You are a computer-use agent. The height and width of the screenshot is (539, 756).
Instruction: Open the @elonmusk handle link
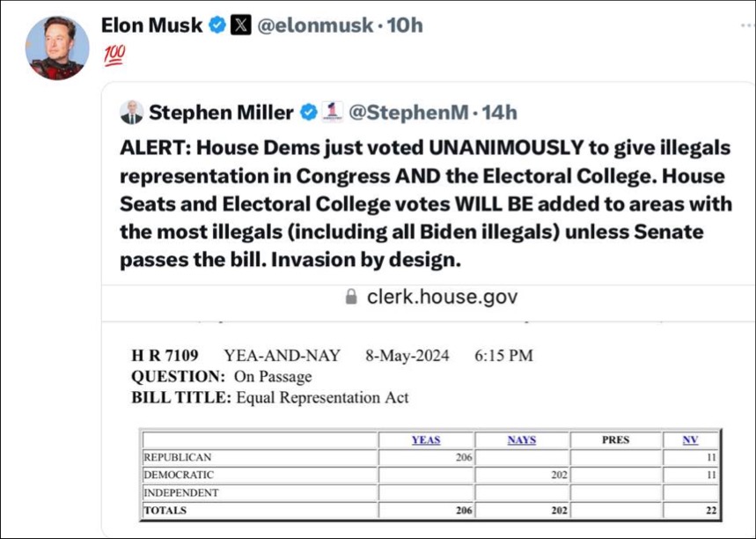click(x=315, y=25)
